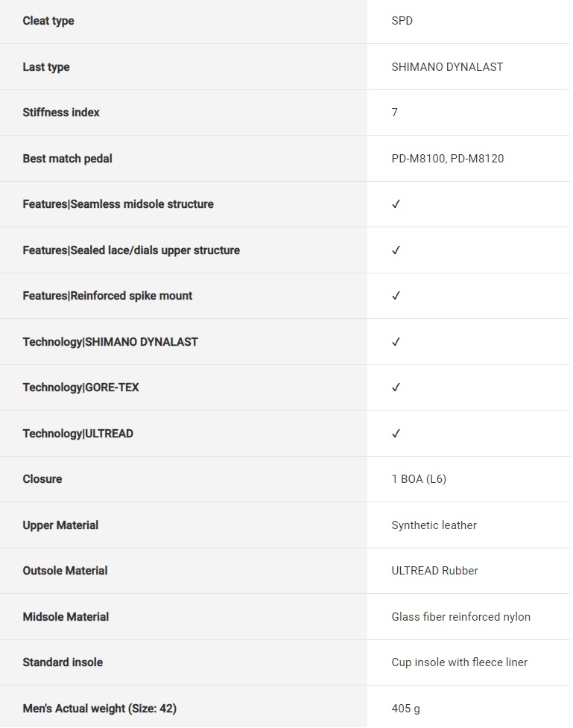Click the ULTREAD Rubber outsole value

point(434,571)
